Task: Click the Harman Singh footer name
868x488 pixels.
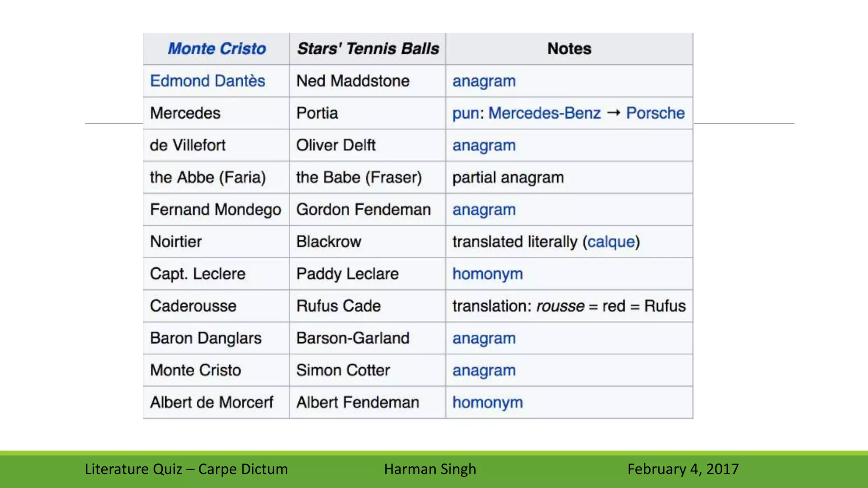Action: (430, 469)
